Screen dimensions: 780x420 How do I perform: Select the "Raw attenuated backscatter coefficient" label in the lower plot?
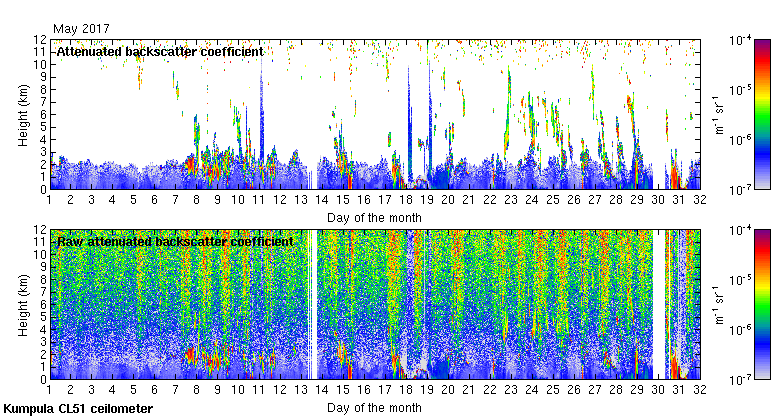pyautogui.click(x=175, y=242)
